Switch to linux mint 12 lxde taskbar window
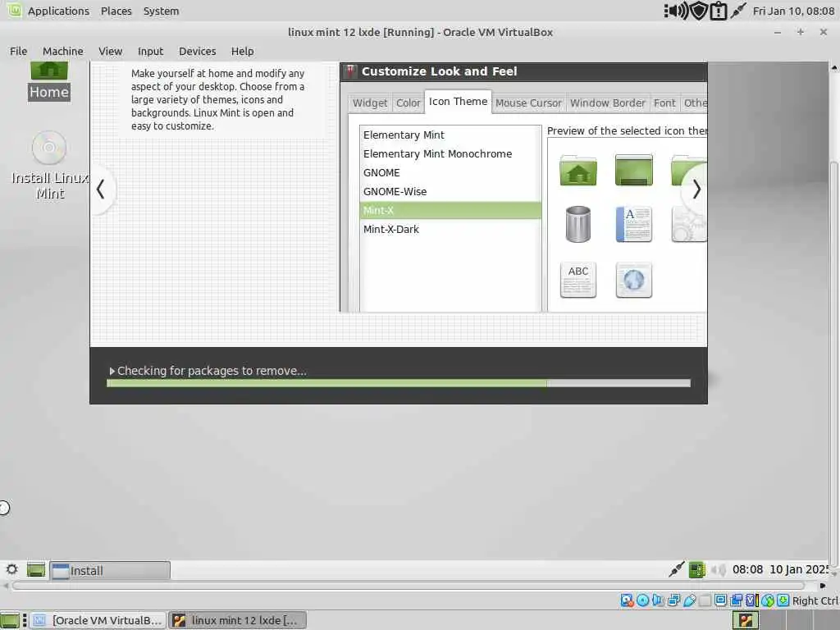840x630 pixels. (237, 620)
